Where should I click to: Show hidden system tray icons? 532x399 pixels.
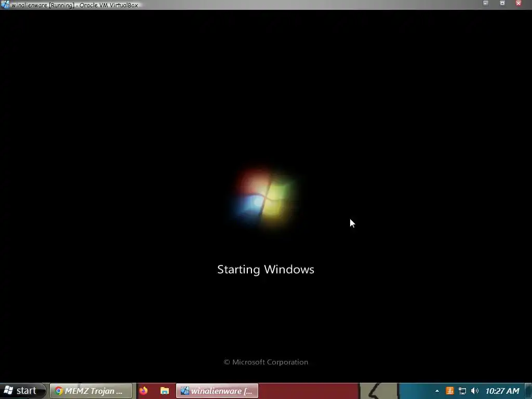(437, 391)
